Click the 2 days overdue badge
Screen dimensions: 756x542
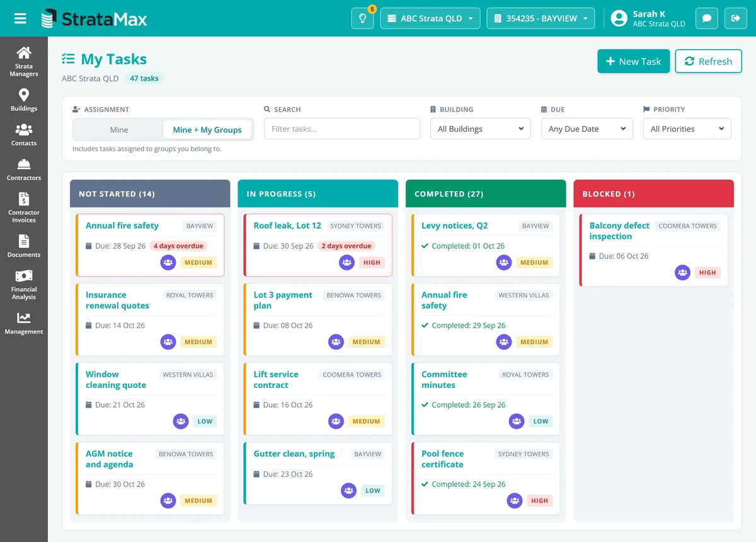(x=346, y=246)
